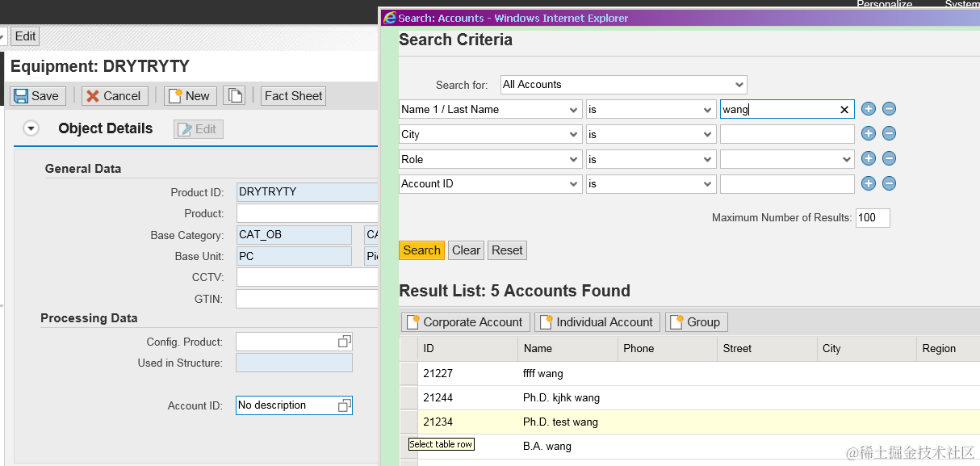
Task: Click the Product ID field DRYTRYTY
Action: 307,192
